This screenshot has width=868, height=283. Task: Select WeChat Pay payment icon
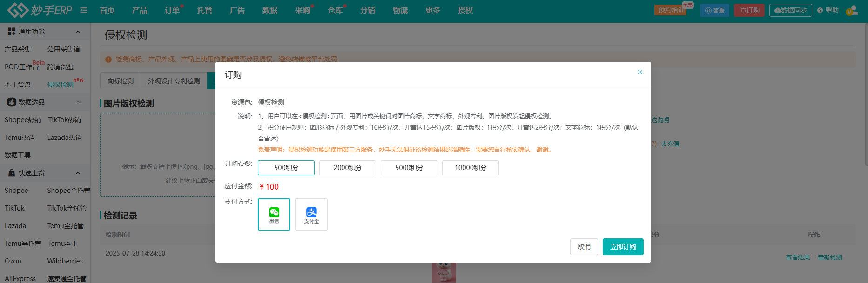(x=274, y=214)
